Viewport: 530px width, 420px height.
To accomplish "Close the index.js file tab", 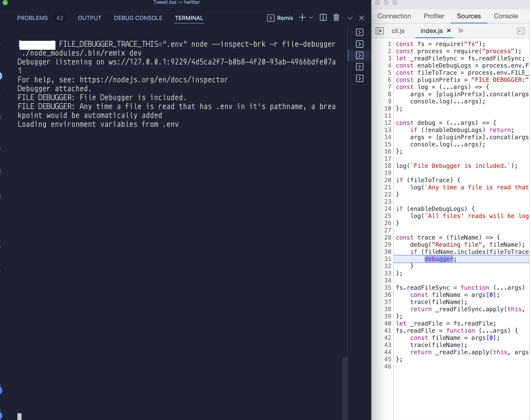I will point(449,31).
